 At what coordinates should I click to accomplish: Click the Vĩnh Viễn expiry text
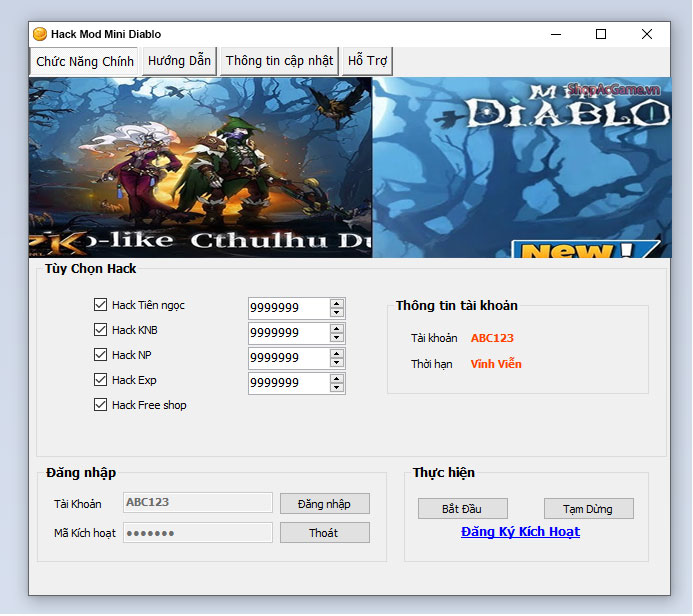pyautogui.click(x=496, y=364)
